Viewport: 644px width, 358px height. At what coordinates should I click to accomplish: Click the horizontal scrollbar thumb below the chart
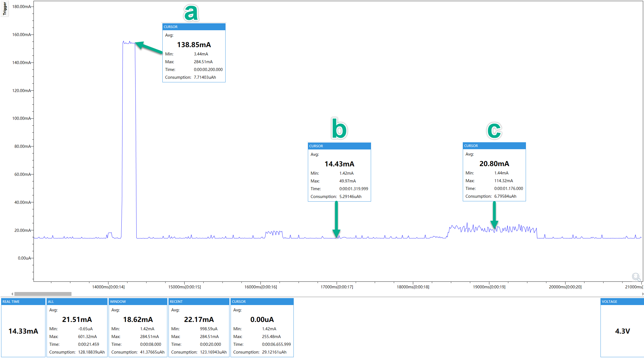pyautogui.click(x=43, y=294)
